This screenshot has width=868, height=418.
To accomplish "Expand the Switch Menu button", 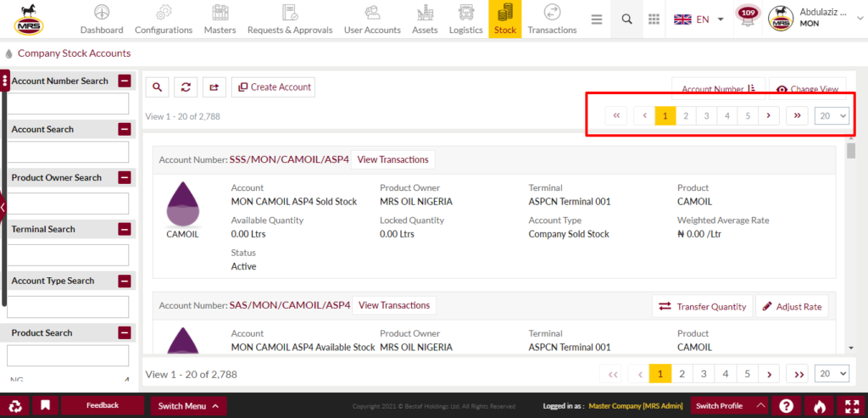I will [189, 406].
